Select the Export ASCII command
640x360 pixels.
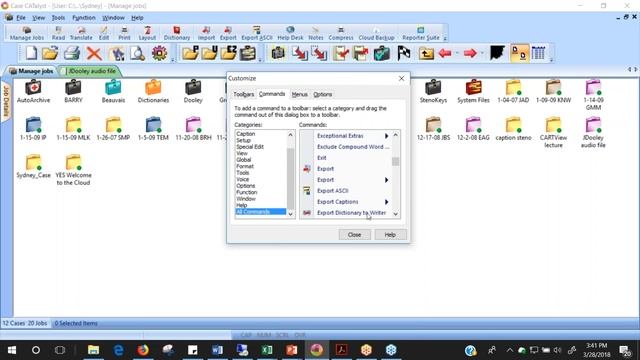click(x=333, y=191)
